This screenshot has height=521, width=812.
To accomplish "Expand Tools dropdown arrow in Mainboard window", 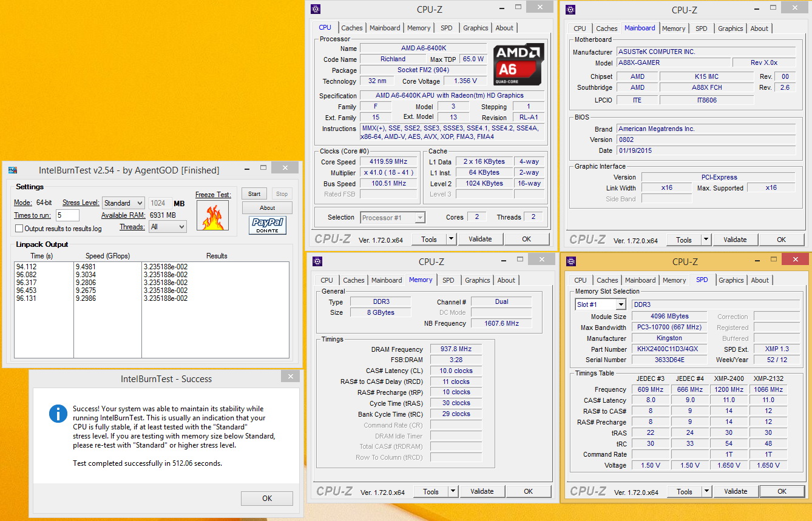I will click(x=706, y=240).
